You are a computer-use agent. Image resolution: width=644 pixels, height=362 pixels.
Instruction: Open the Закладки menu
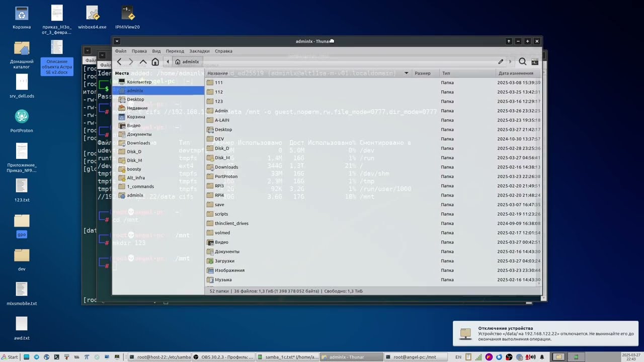(200, 51)
